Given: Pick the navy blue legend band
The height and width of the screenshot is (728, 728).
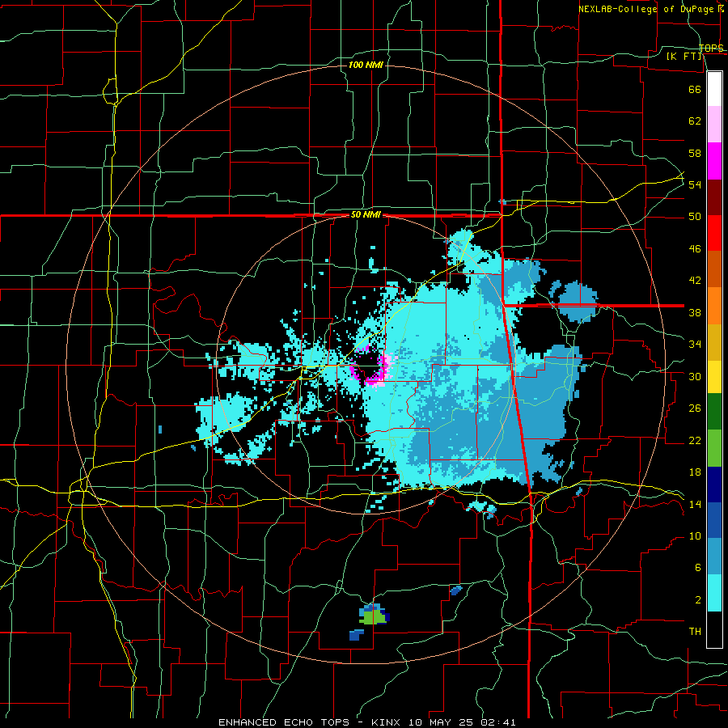Looking at the screenshot, I should click(714, 485).
